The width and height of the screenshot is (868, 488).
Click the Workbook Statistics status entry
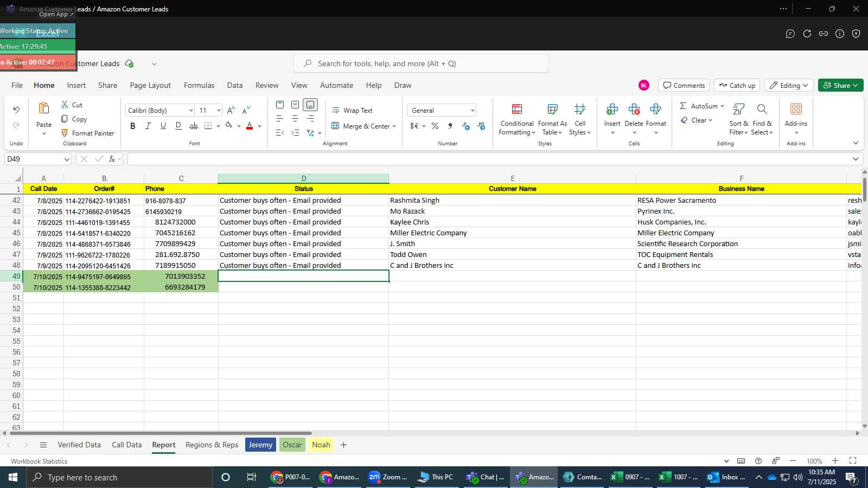(39, 461)
